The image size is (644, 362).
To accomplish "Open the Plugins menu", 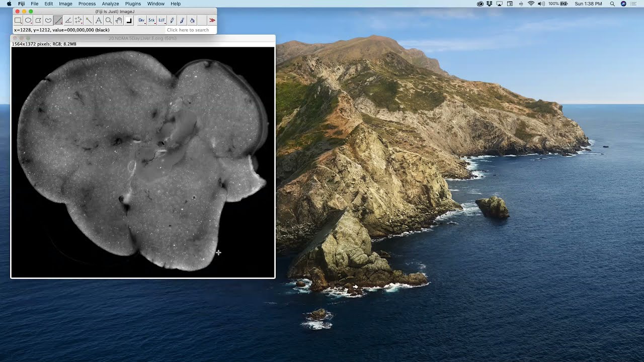I will 133,4.
